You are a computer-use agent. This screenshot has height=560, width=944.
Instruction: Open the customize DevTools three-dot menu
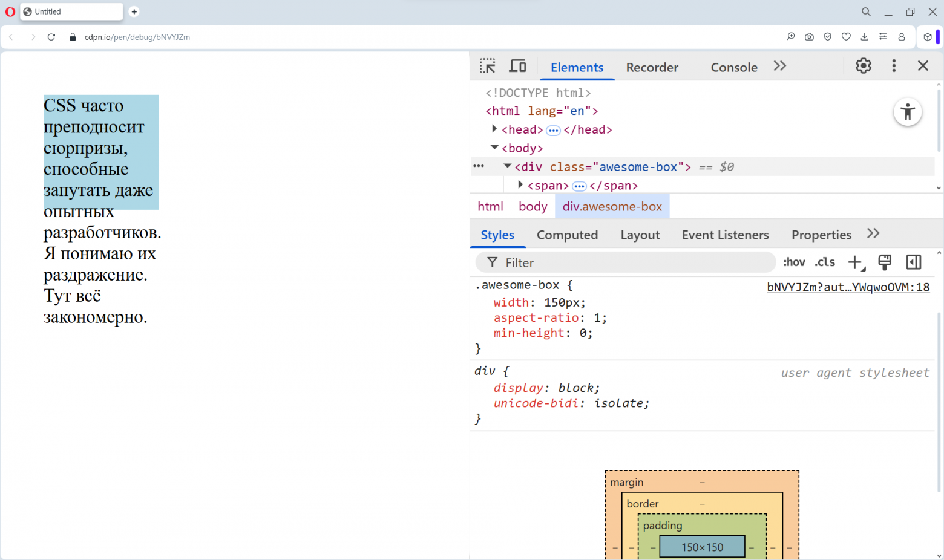(x=894, y=65)
